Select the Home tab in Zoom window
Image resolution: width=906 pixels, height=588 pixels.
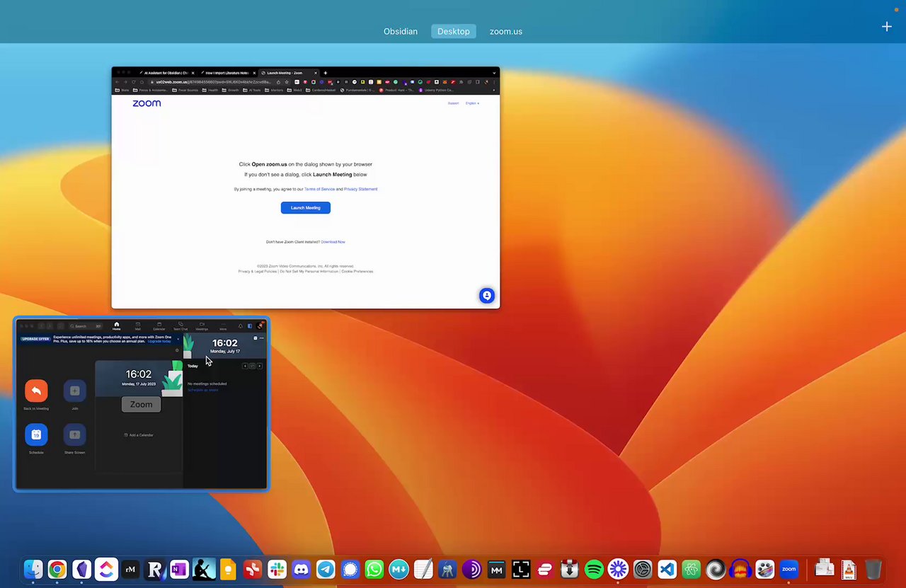tap(117, 326)
